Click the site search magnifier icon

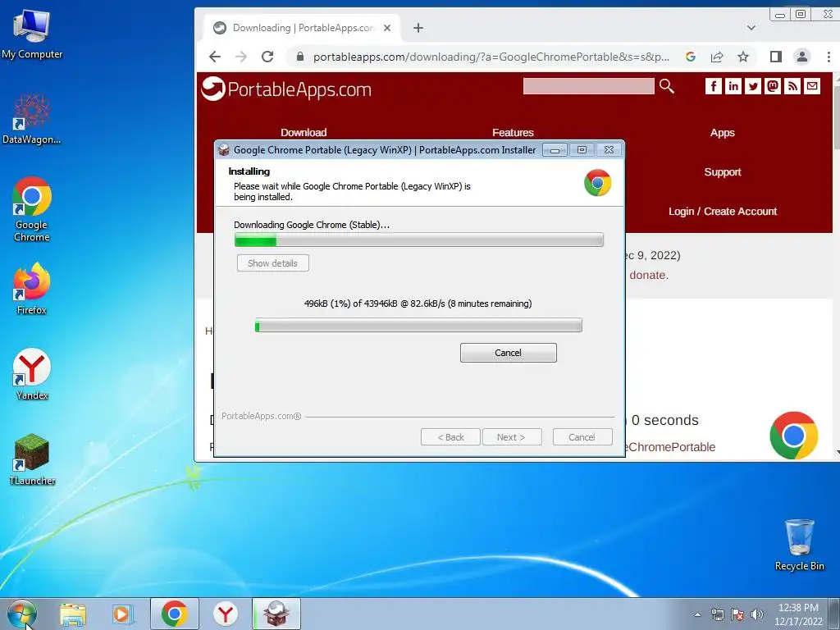tap(666, 85)
